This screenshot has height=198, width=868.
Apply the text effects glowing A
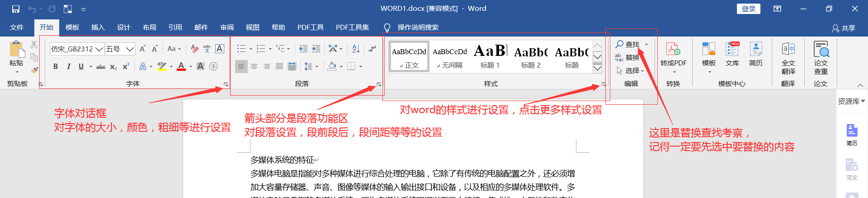coord(143,66)
